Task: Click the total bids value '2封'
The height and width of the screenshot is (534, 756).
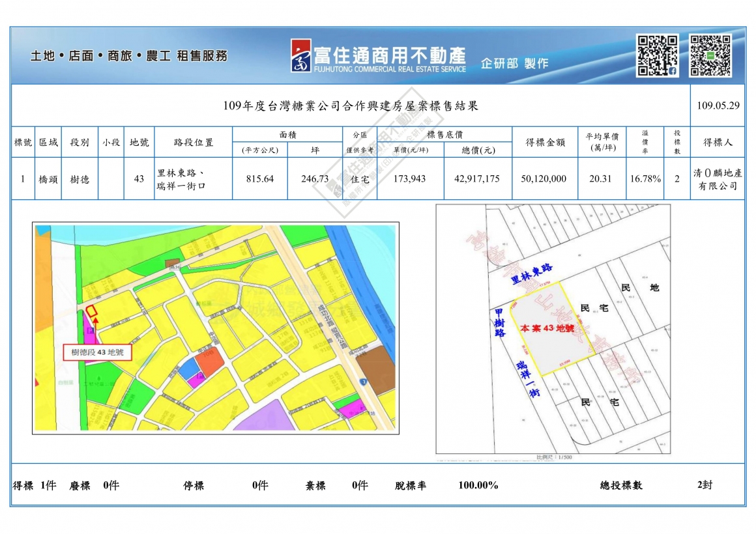Action: 705,485
